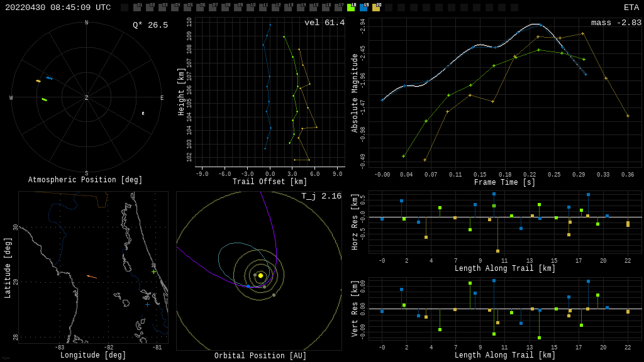
Task: Click the blue cross station marker on map
Action: pos(147,304)
